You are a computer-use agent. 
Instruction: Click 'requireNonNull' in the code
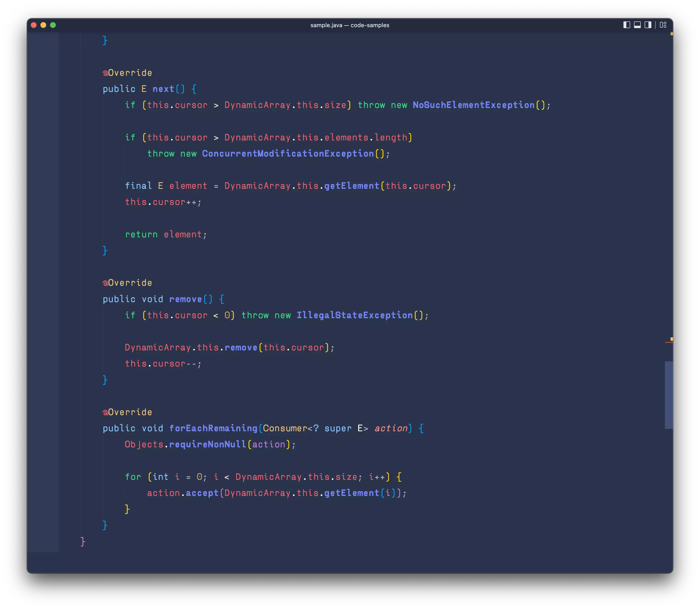[207, 444]
